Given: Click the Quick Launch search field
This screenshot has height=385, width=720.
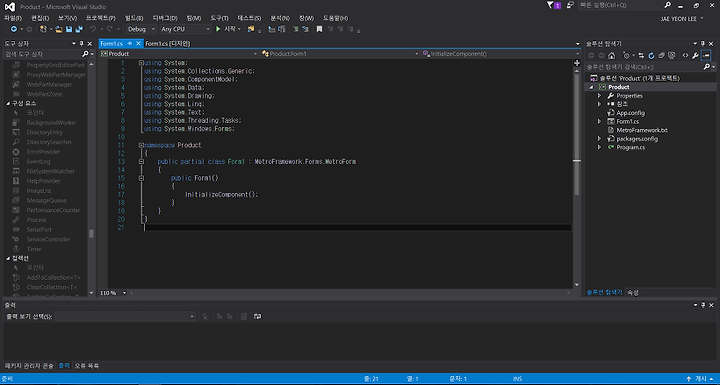Looking at the screenshot, I should pos(620,5).
